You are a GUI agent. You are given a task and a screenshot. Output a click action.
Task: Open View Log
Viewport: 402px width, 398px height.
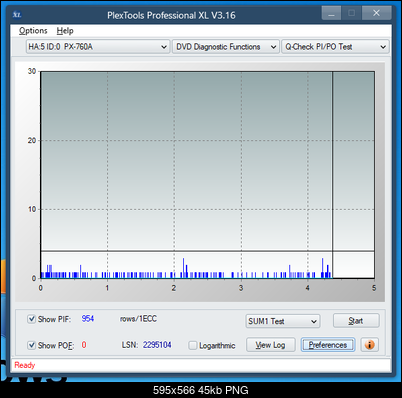270,345
